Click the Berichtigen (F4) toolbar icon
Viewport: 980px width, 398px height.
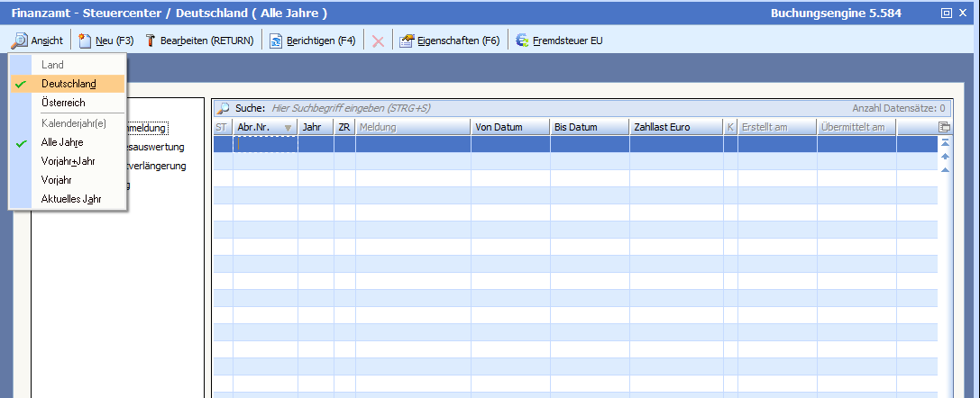(x=277, y=41)
